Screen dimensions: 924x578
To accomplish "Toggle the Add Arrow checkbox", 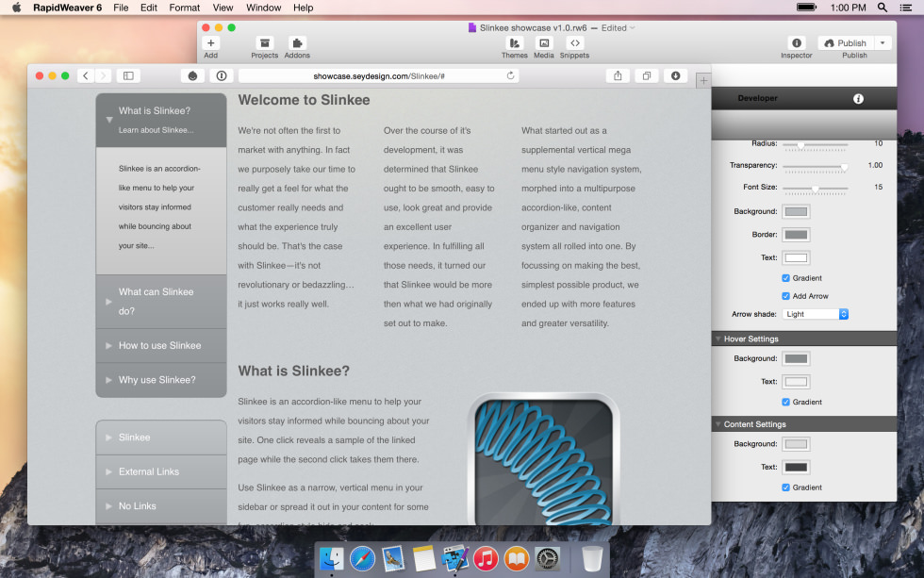I will [785, 296].
